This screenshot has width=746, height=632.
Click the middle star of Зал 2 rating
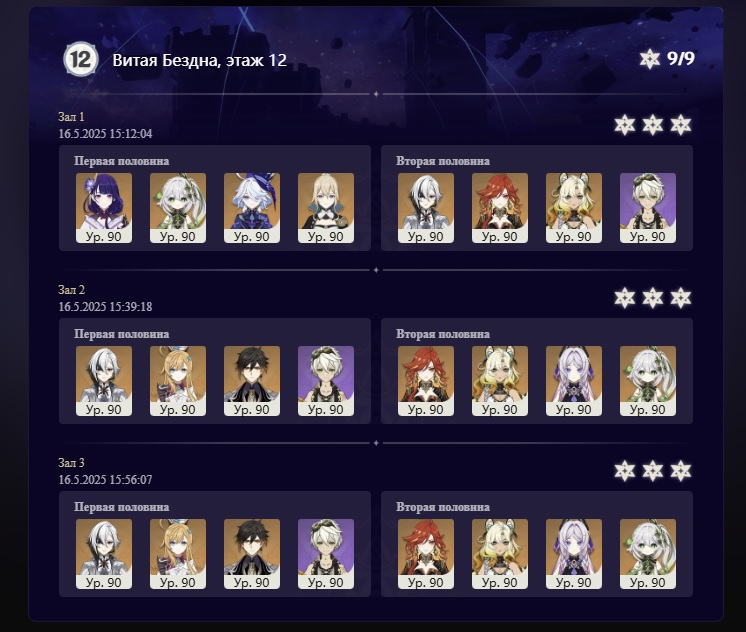pos(652,298)
